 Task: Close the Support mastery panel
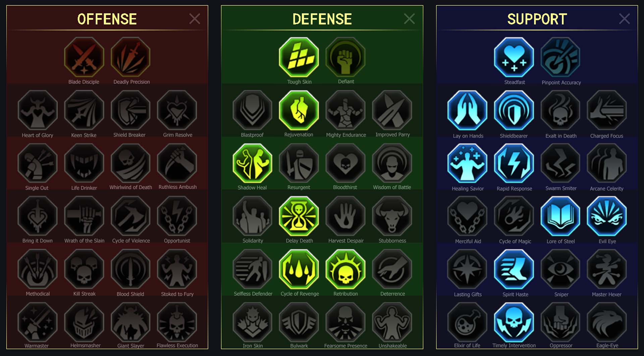tap(624, 19)
